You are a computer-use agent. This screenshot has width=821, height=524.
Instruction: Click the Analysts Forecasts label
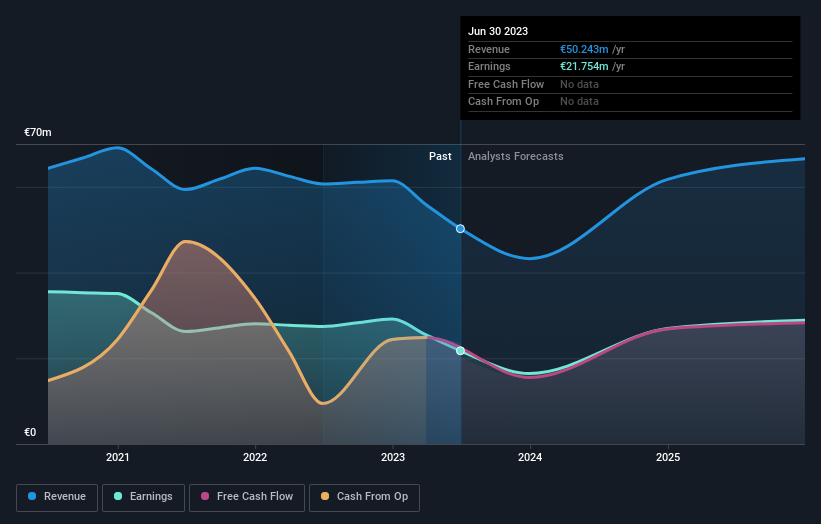pyautogui.click(x=516, y=156)
